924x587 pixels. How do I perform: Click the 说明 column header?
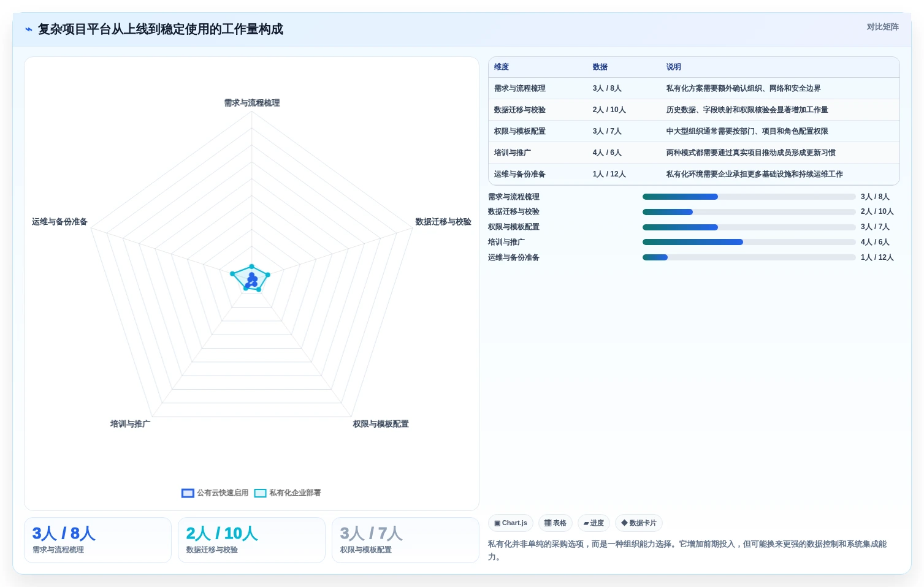coord(673,67)
